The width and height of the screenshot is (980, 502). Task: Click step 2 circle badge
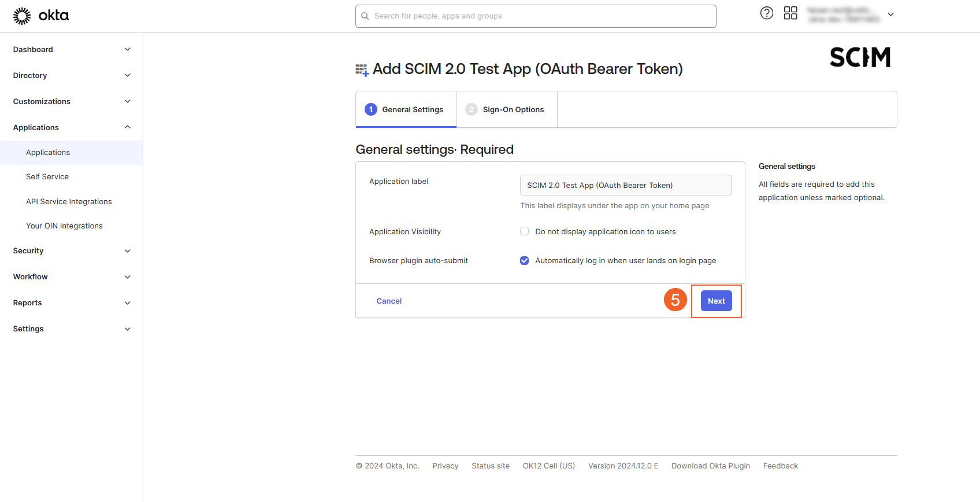[472, 109]
